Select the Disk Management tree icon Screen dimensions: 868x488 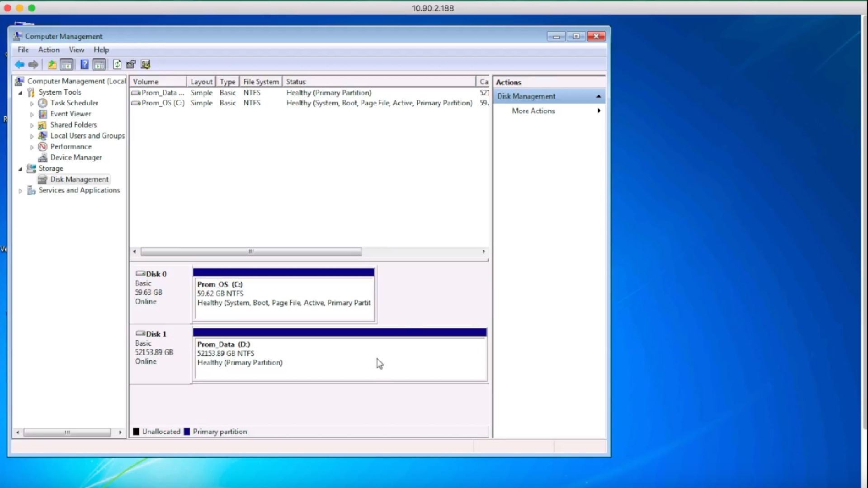pyautogui.click(x=42, y=179)
